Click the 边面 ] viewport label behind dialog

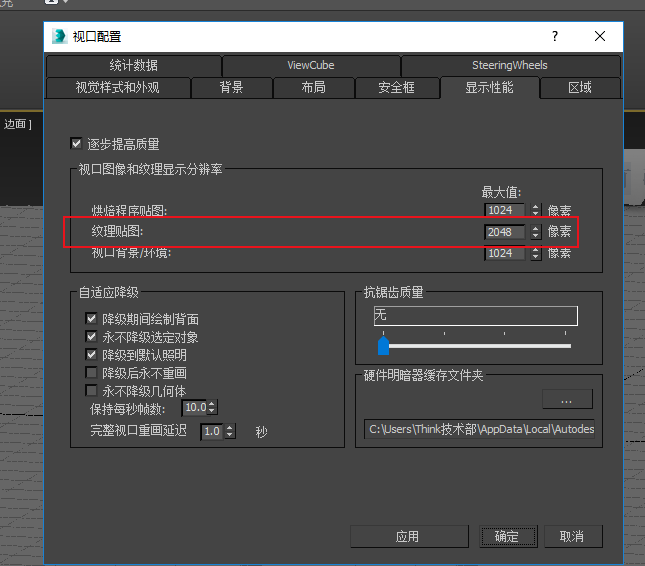18,124
